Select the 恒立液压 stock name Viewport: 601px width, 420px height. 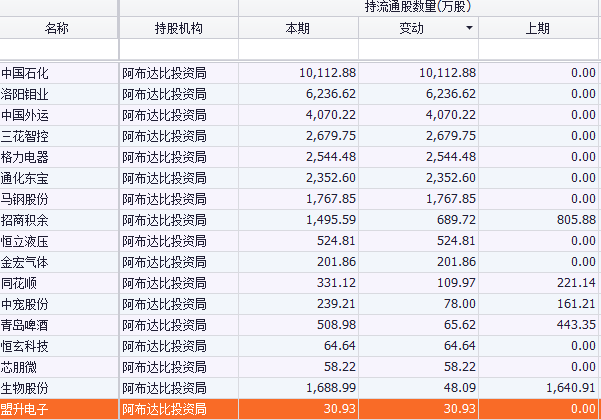(25, 241)
